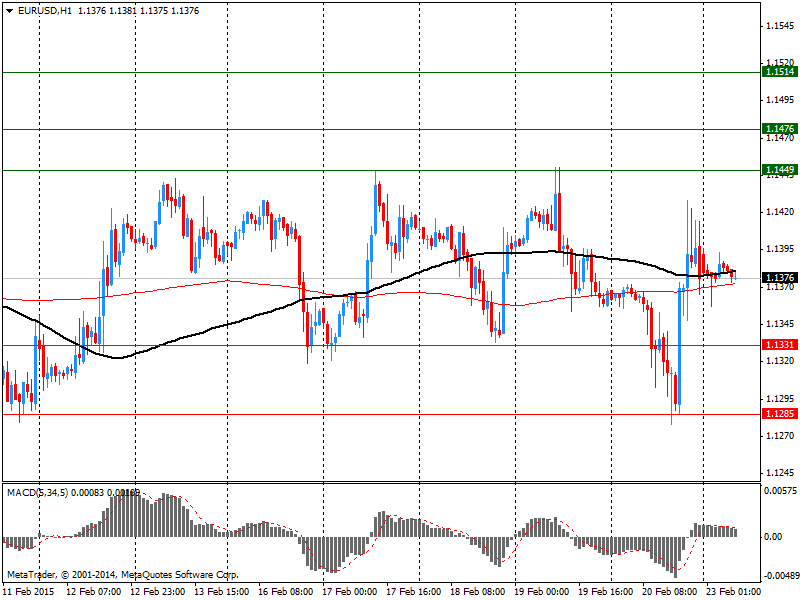800x600 pixels.
Task: Click the 19 Feb 16:00 time label
Action: (x=606, y=592)
